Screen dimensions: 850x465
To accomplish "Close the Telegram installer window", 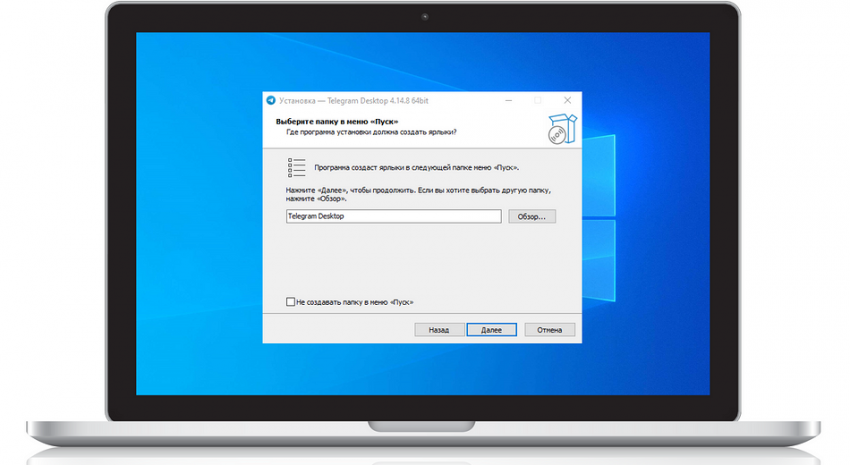I will coord(567,100).
